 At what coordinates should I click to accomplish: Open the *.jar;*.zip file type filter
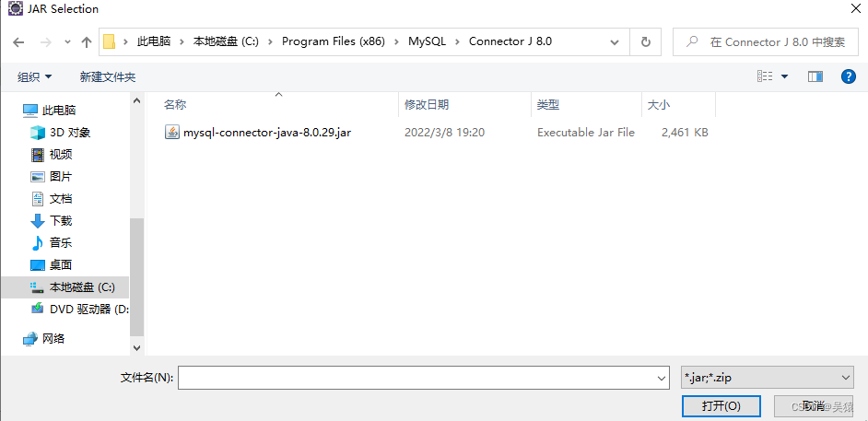pyautogui.click(x=768, y=378)
